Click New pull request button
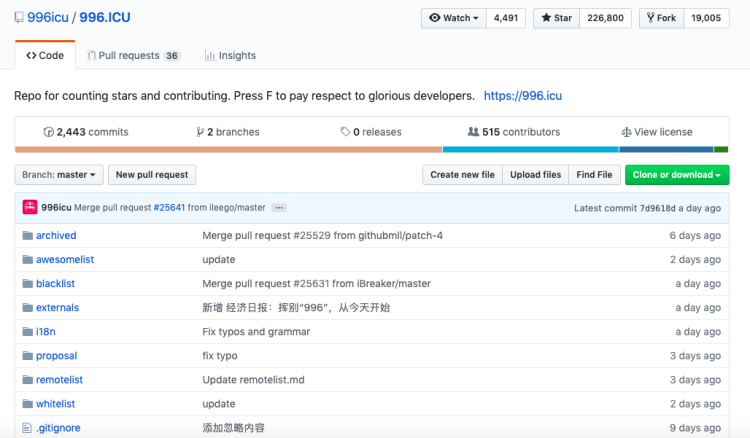The height and width of the screenshot is (438, 750). (x=152, y=175)
